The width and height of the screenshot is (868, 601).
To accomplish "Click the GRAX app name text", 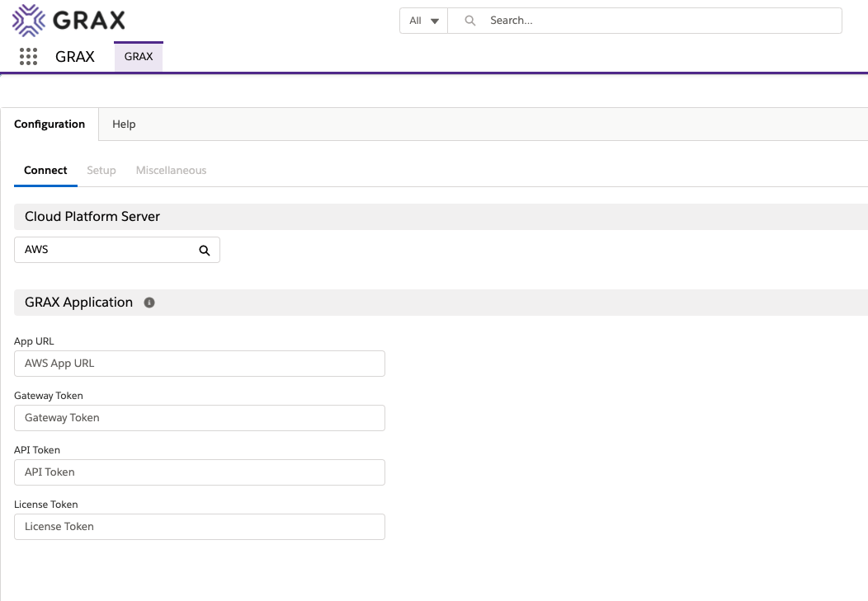I will click(x=75, y=56).
